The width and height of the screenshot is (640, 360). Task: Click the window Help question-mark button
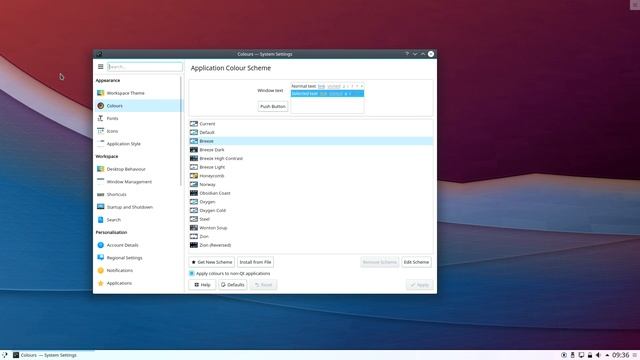(x=407, y=54)
